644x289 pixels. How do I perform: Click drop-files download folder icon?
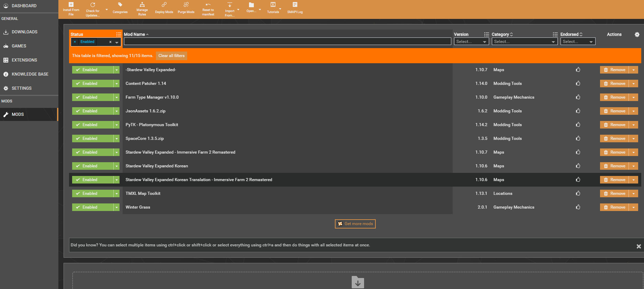pyautogui.click(x=358, y=282)
